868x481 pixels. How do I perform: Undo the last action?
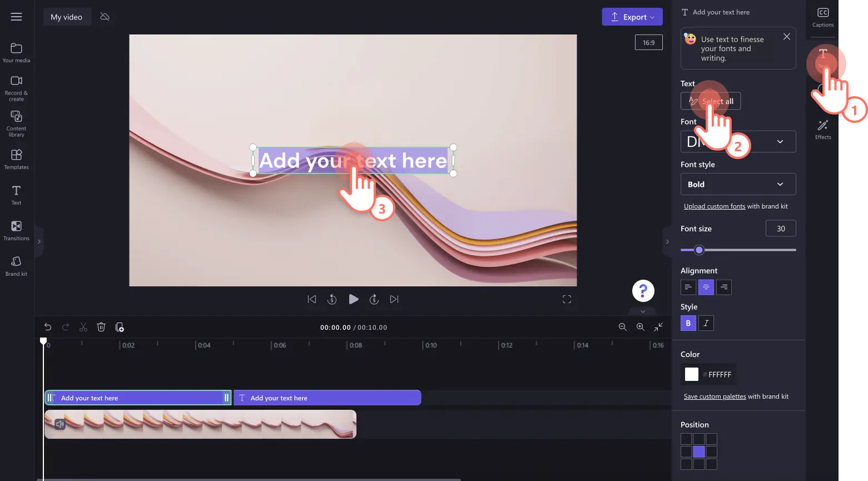pyautogui.click(x=48, y=327)
